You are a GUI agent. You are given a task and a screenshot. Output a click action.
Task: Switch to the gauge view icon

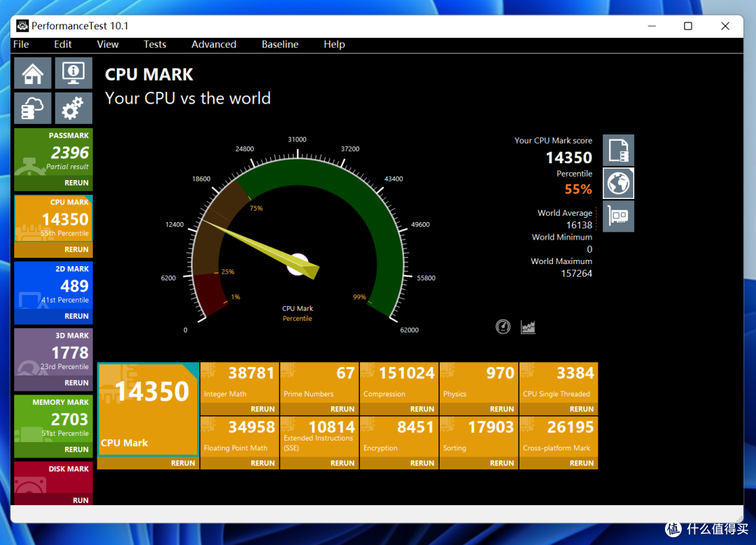pos(503,326)
